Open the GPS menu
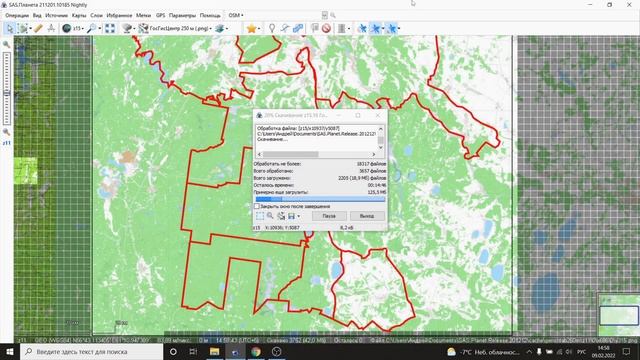Viewport: 640px width, 360px height. point(160,16)
